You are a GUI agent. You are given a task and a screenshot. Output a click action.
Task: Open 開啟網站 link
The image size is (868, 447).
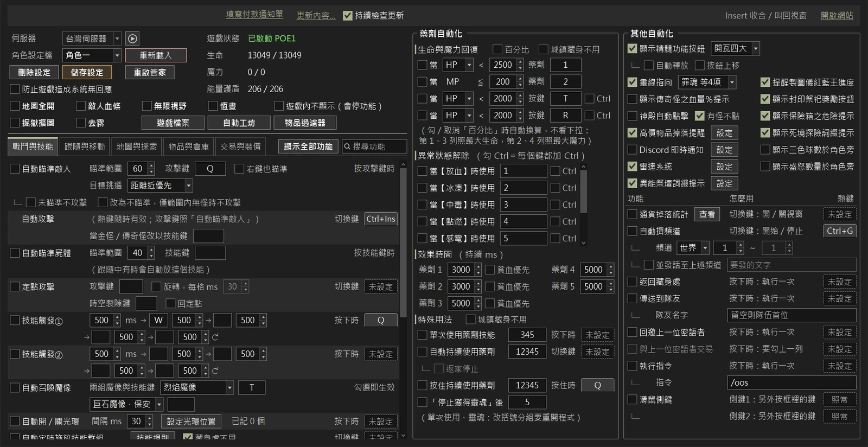(x=837, y=16)
